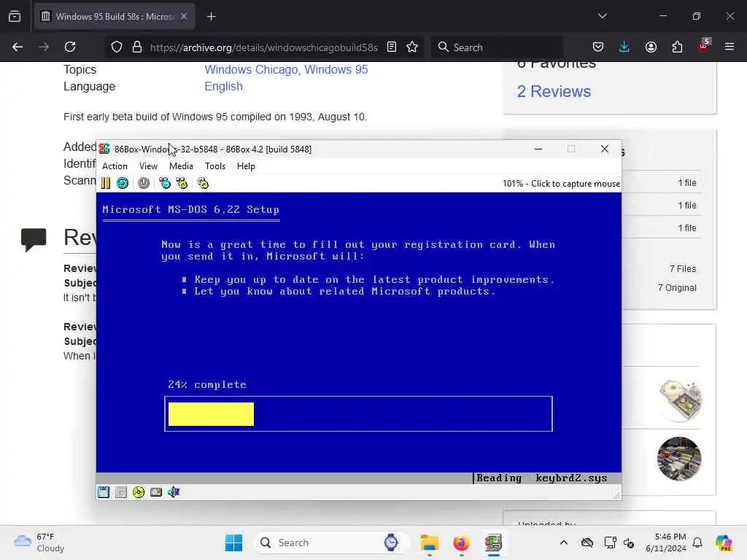The image size is (747, 560).
Task: Open the Firefox account icon
Action: point(651,47)
